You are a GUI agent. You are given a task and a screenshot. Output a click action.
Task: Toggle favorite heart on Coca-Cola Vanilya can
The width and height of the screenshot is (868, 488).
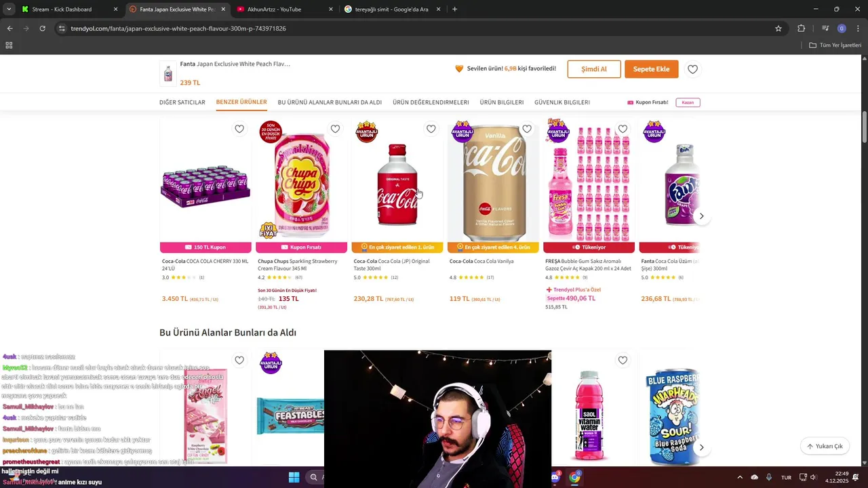coord(527,129)
